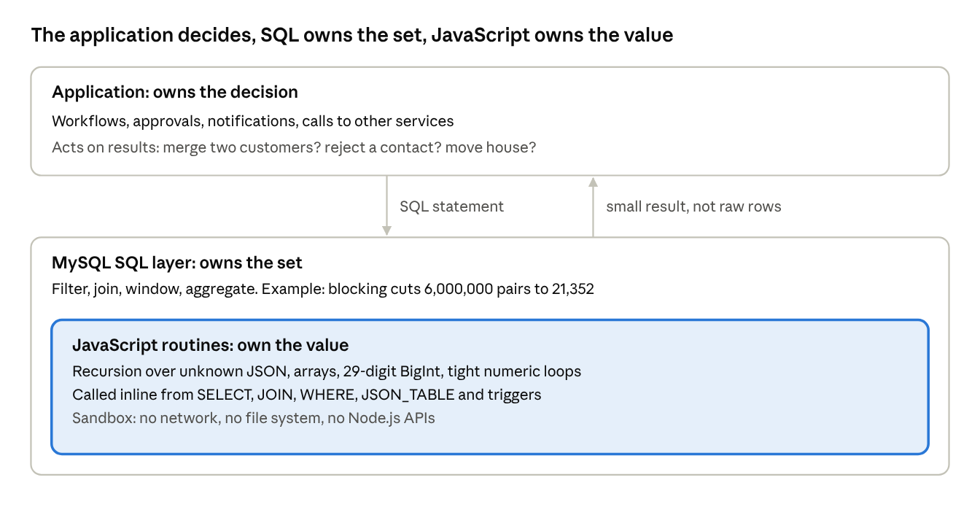The image size is (980, 515).
Task: Click the heading 'Application: owns the decision'
Action: (175, 92)
